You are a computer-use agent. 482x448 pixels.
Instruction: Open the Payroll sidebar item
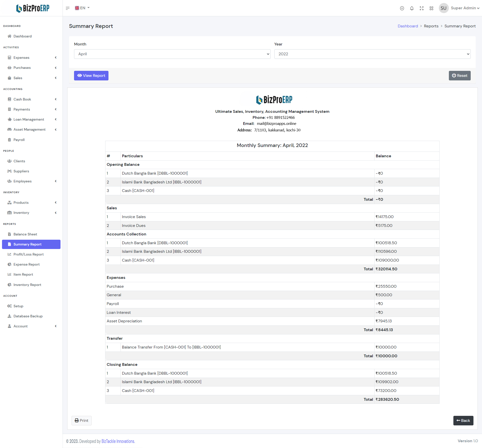pos(19,140)
